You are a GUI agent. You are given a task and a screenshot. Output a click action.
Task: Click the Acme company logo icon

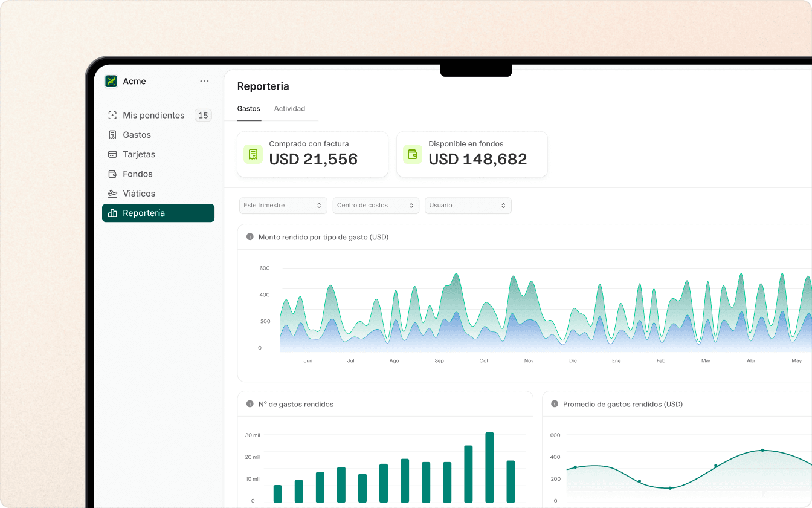pyautogui.click(x=111, y=82)
